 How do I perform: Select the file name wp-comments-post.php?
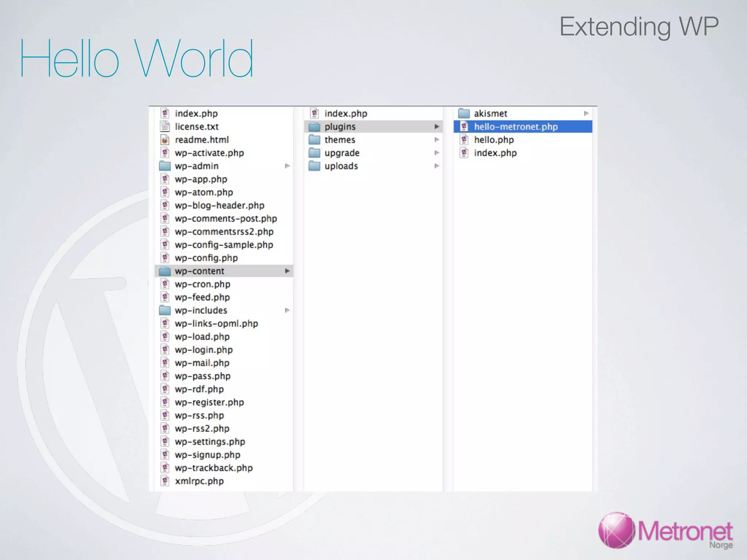(x=226, y=219)
